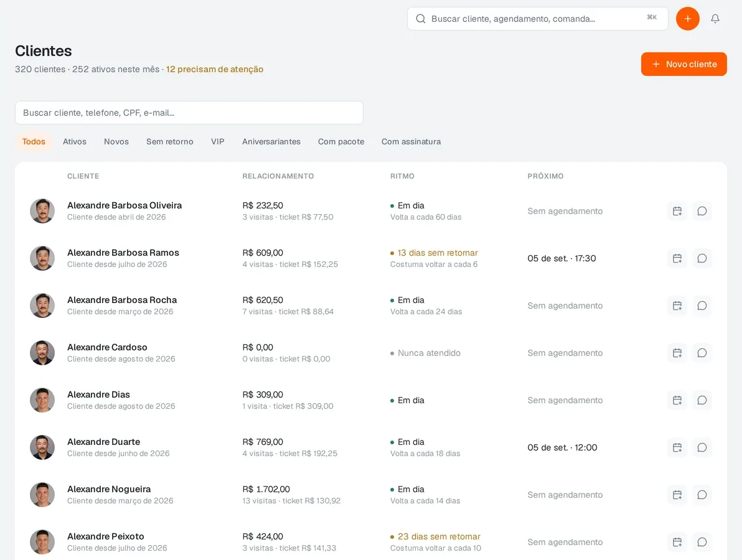Image resolution: width=742 pixels, height=560 pixels.
Task: Send message to Alexandre Barbosa Rocha
Action: pyautogui.click(x=702, y=306)
